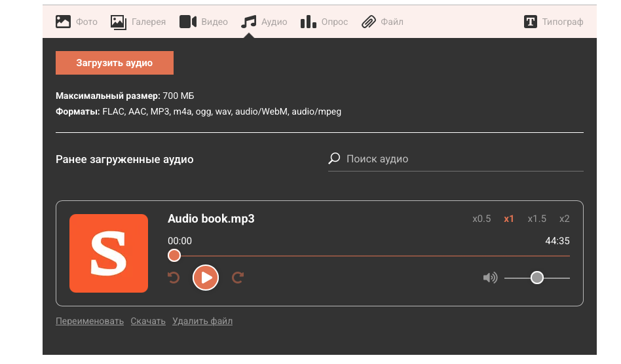Click the Загрузить аудио button
Image resolution: width=621 pixels, height=364 pixels.
tap(115, 63)
